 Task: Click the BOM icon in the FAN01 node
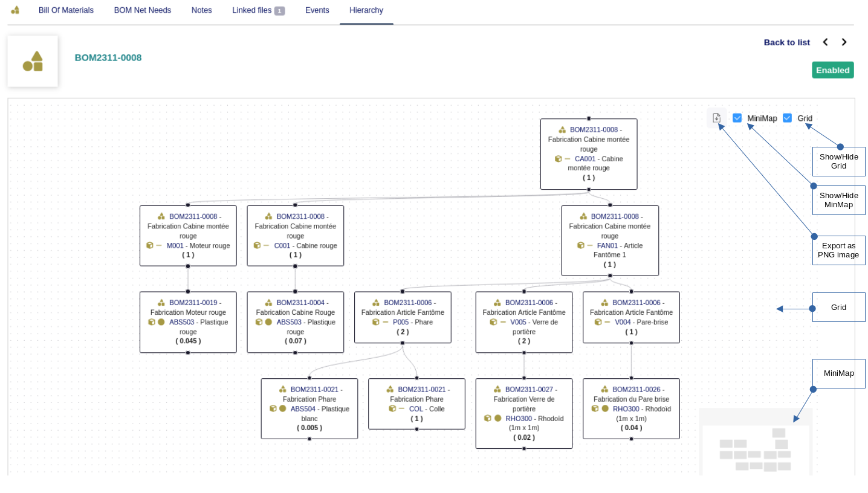tap(583, 216)
